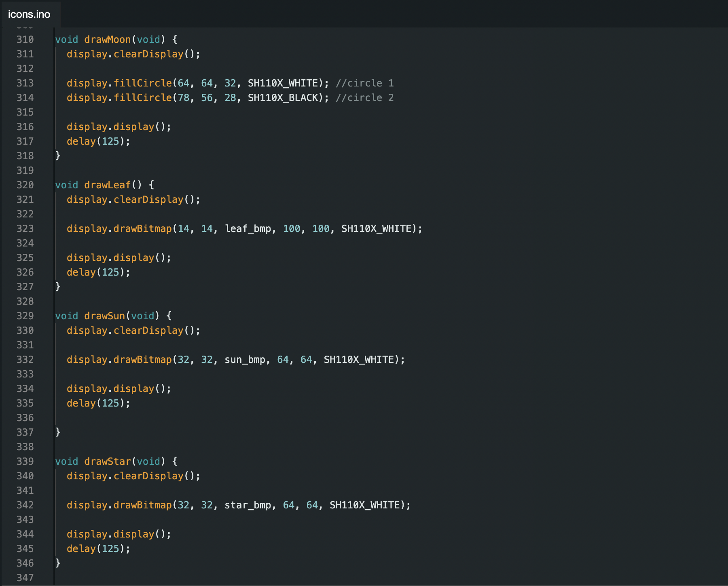The height and width of the screenshot is (586, 728).
Task: Click the closing brace on line 337
Action: (x=58, y=432)
